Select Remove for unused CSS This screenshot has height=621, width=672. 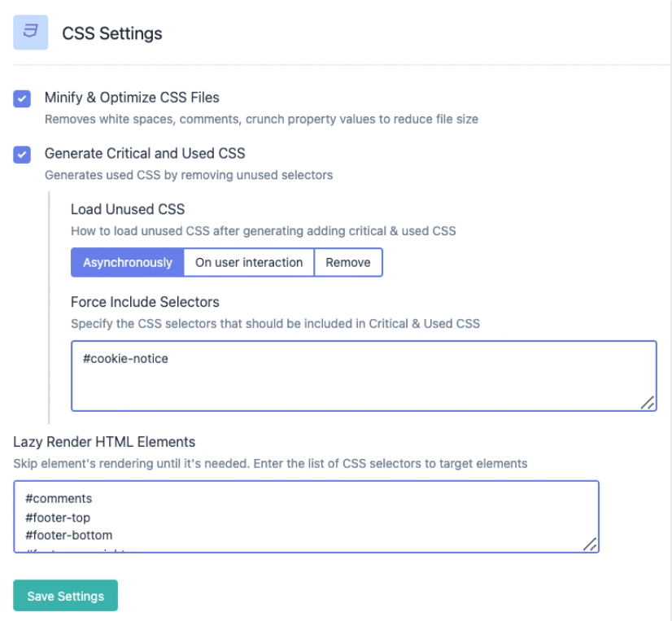348,262
